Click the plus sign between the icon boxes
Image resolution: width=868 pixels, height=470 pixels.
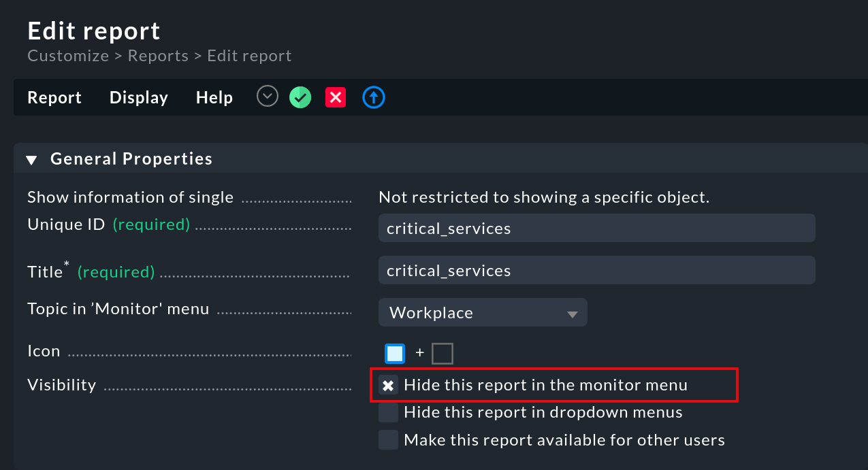[x=419, y=352]
